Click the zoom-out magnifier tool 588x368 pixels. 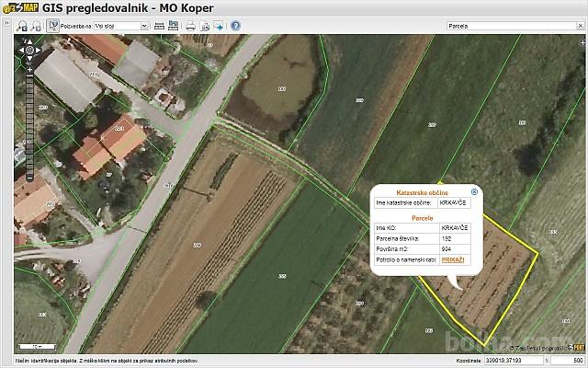(35, 27)
